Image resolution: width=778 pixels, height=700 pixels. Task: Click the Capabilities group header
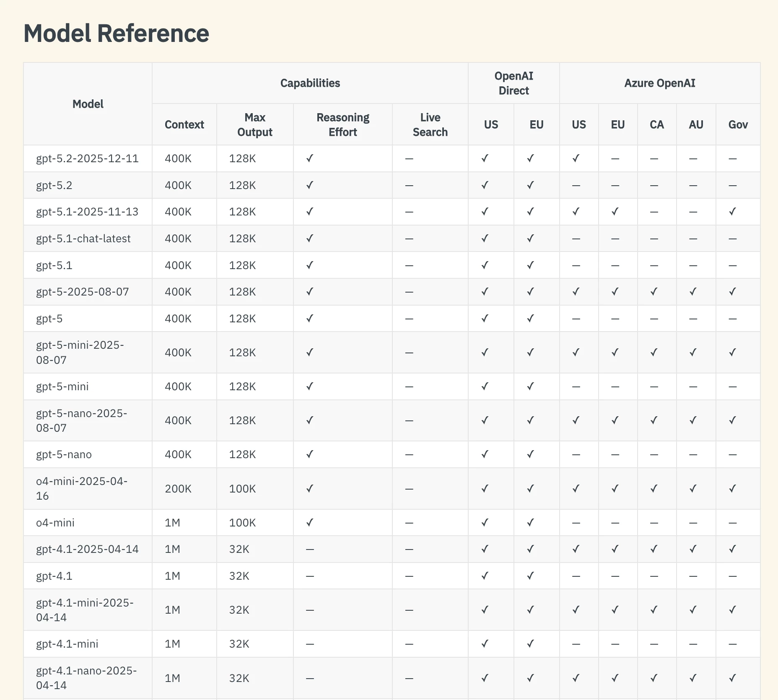click(x=310, y=83)
